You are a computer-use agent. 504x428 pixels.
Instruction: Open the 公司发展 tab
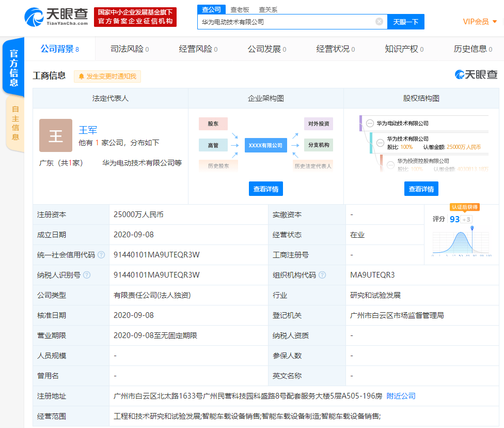coord(267,49)
